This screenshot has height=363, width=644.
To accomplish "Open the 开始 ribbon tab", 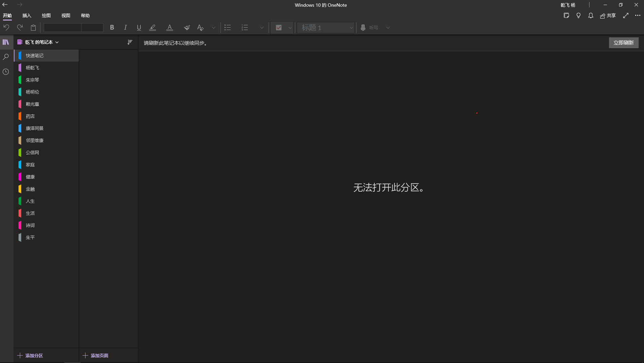I will (7, 15).
